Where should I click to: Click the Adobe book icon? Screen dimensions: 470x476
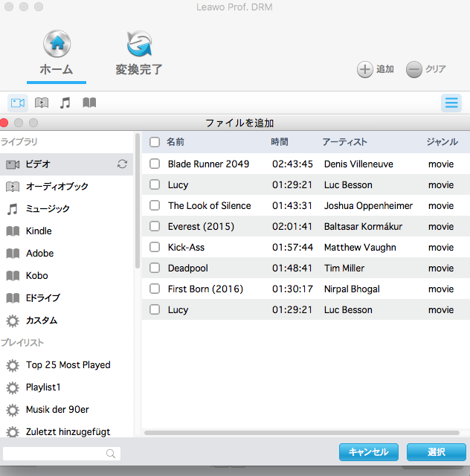13,253
